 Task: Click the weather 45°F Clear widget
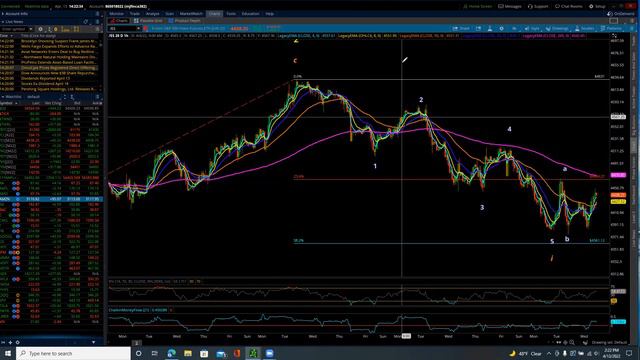(x=525, y=353)
